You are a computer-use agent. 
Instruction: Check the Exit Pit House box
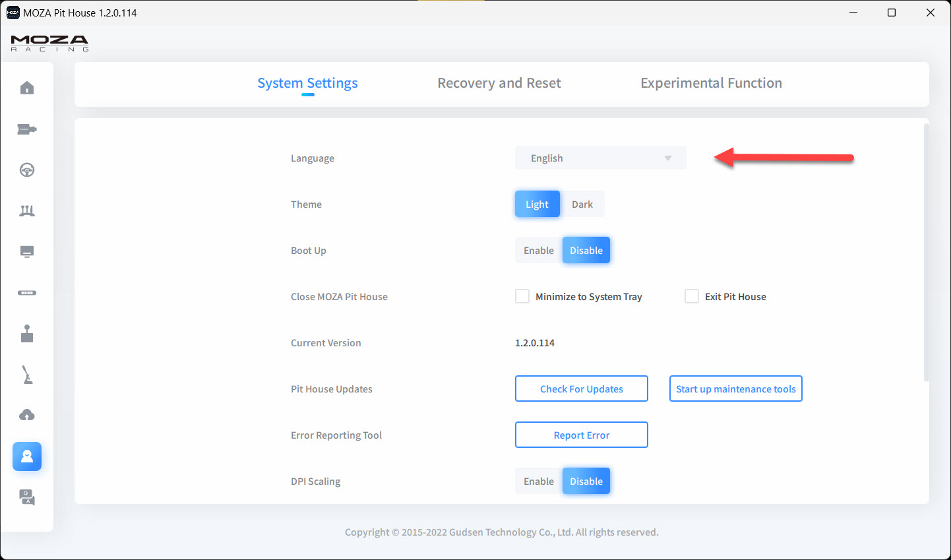[692, 297]
